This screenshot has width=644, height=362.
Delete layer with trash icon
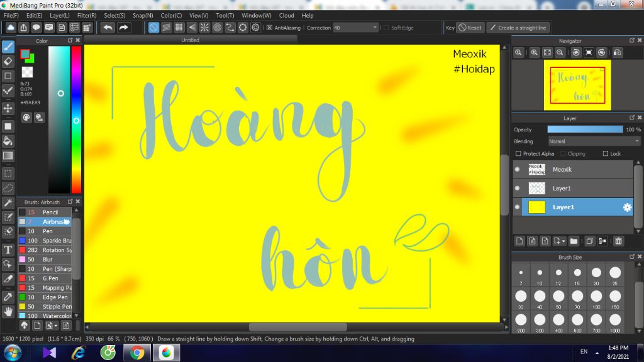pyautogui.click(x=619, y=241)
